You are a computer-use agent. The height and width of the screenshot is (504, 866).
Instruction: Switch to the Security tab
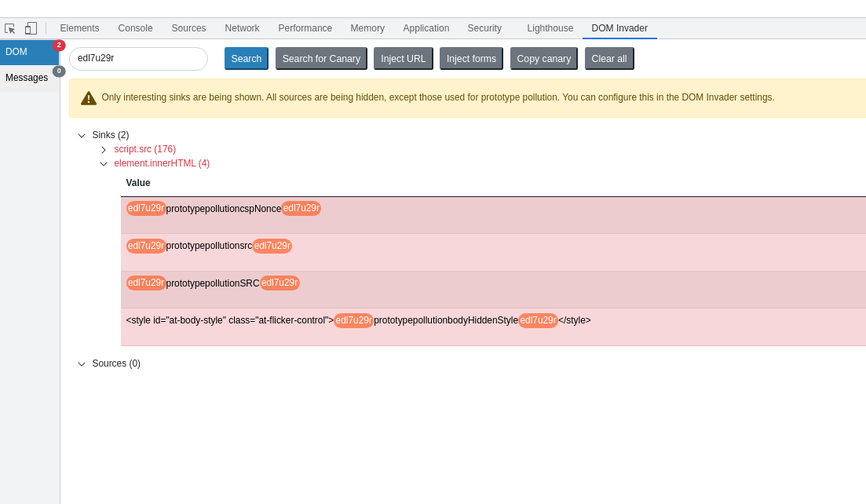coord(484,28)
